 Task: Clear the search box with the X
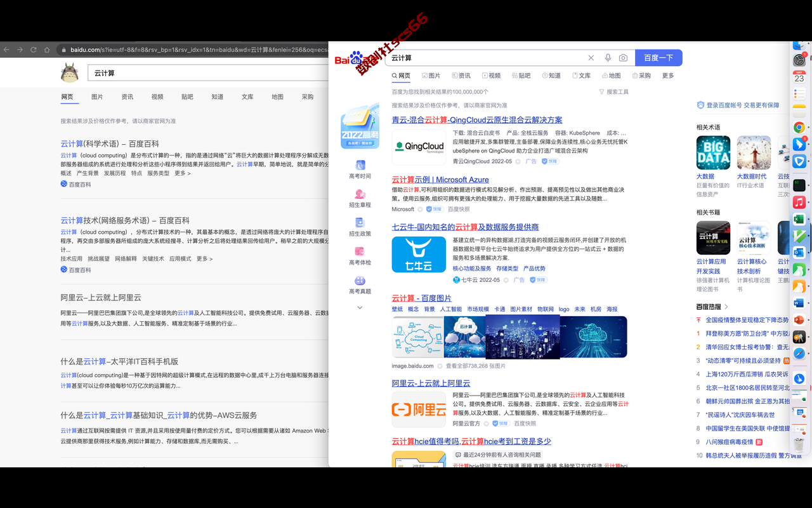pos(591,58)
